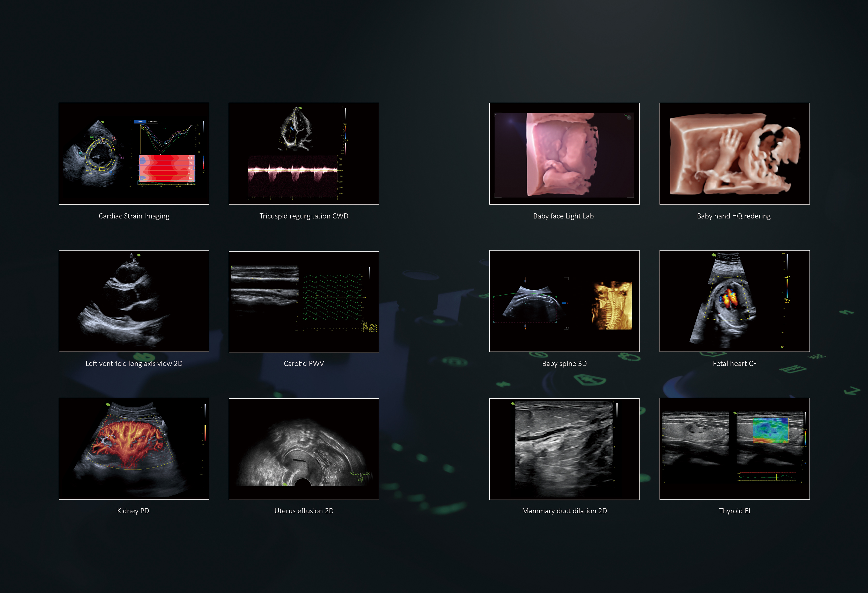Open the Cardiac Strain Imaging thumbnail
The width and height of the screenshot is (868, 593).
134,153
